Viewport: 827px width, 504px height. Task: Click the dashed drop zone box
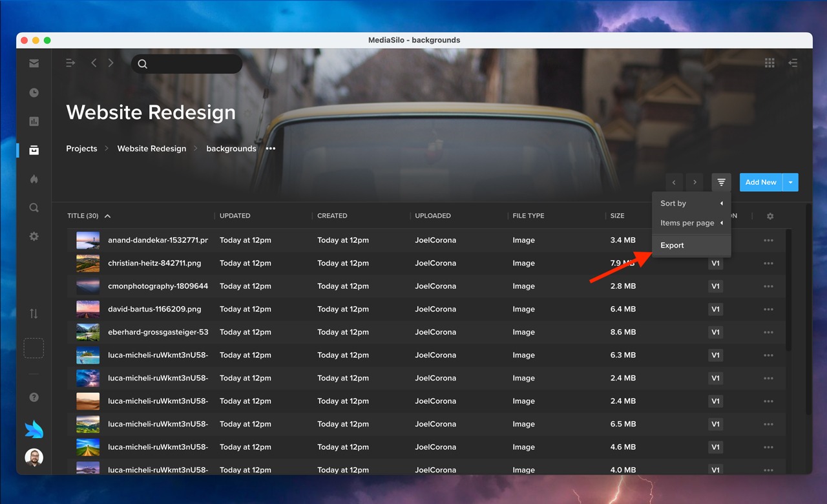(34, 348)
